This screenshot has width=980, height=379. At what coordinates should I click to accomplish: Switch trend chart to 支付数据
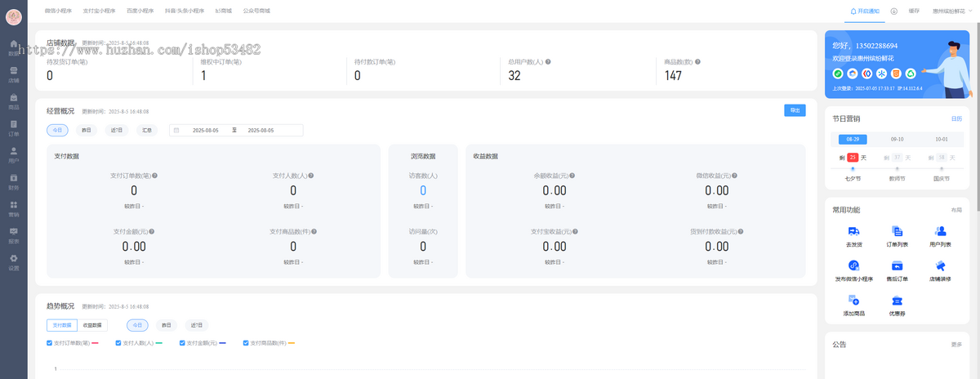tap(62, 325)
